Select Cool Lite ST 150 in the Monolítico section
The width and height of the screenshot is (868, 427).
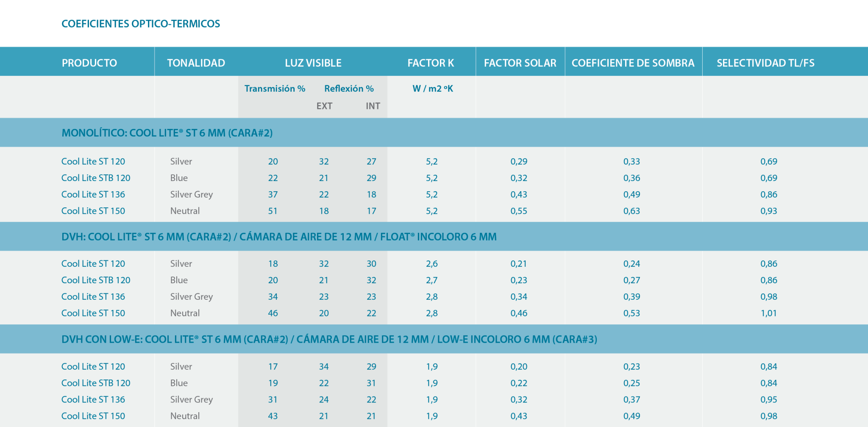coord(93,211)
